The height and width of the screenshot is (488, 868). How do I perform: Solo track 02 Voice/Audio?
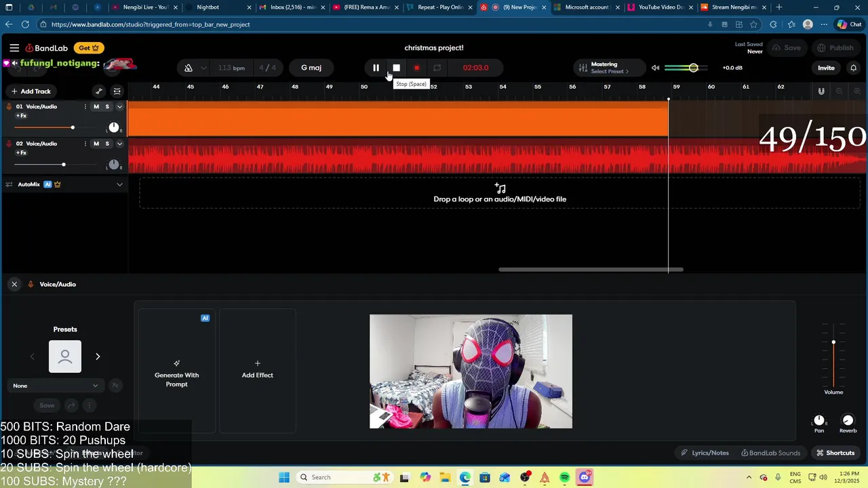tap(107, 144)
